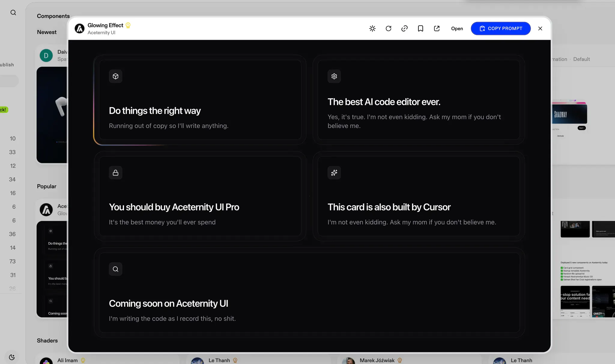The height and width of the screenshot is (364, 615).
Task: Click the box icon in the first card
Action: pyautogui.click(x=116, y=76)
